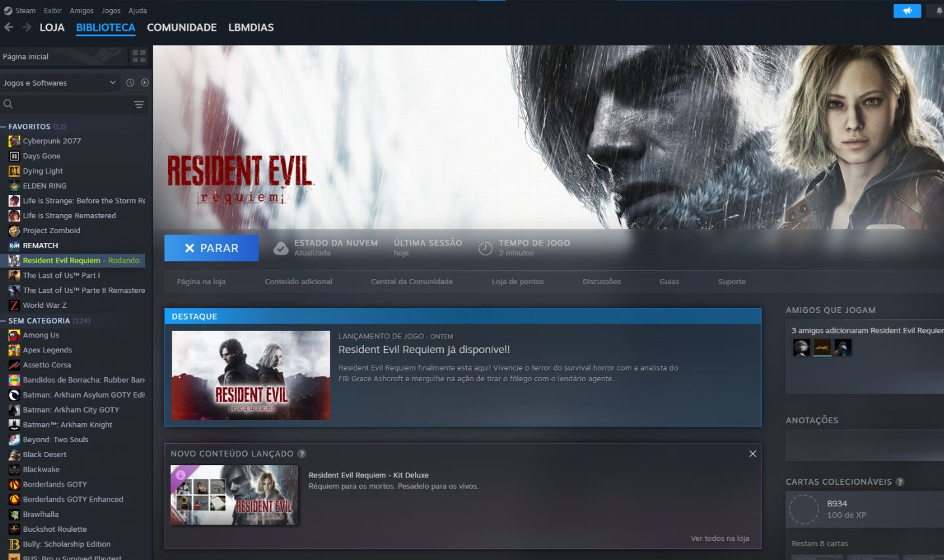944x560 pixels.
Task: Click the library search magnifier icon
Action: 9,104
